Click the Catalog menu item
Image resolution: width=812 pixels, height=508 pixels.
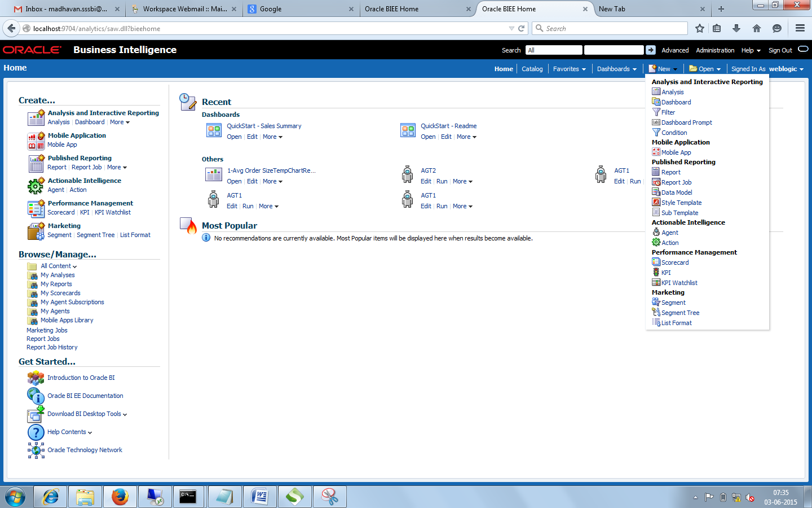point(532,69)
